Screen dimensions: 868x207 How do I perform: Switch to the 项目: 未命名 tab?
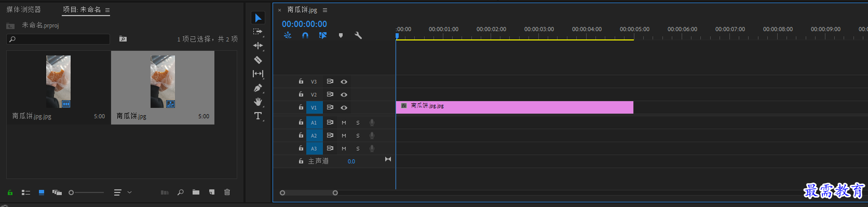click(x=82, y=9)
